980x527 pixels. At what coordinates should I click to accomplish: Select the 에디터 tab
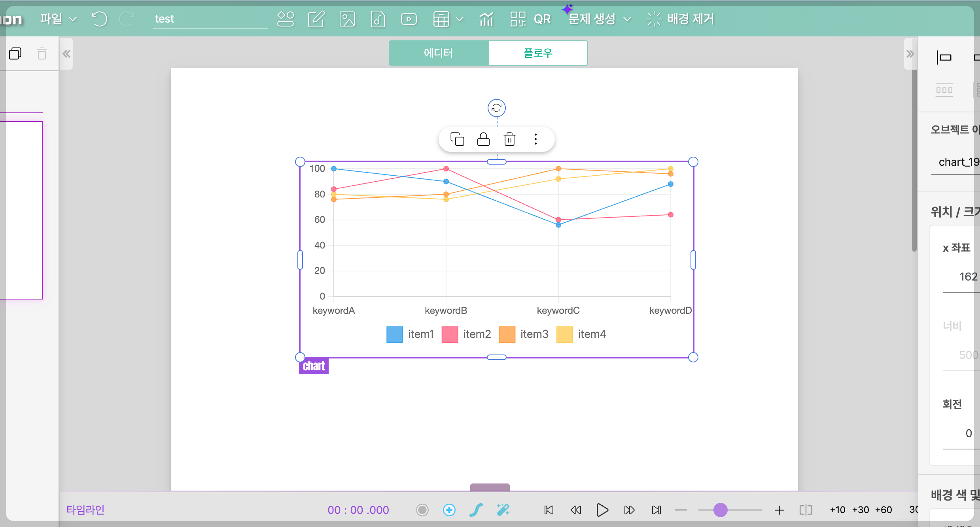pyautogui.click(x=439, y=53)
